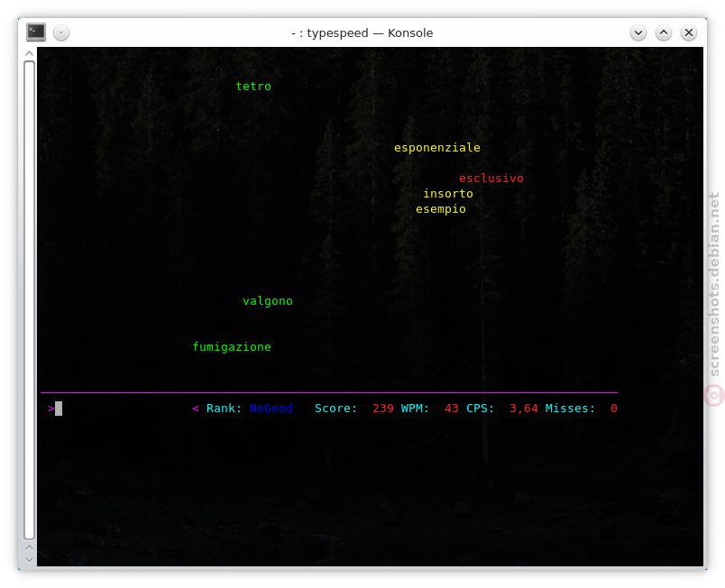
Task: Click the 'NoGood' rank value
Action: click(271, 409)
